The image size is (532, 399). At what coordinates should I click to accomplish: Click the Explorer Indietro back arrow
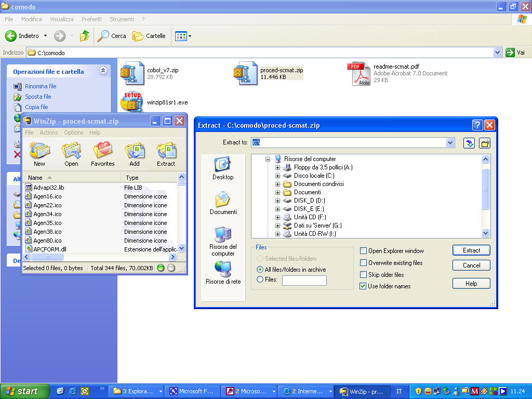point(10,36)
